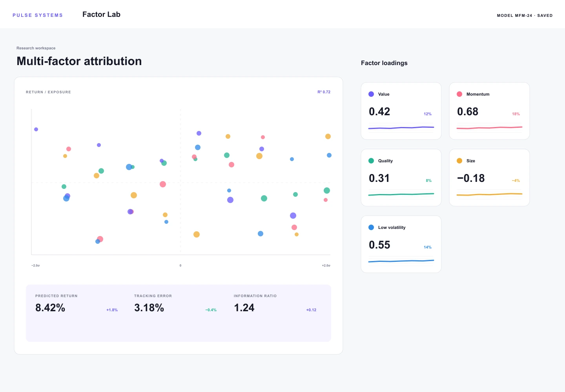Select the Quality loading value 0.31
This screenshot has height=392, width=565.
click(x=379, y=178)
